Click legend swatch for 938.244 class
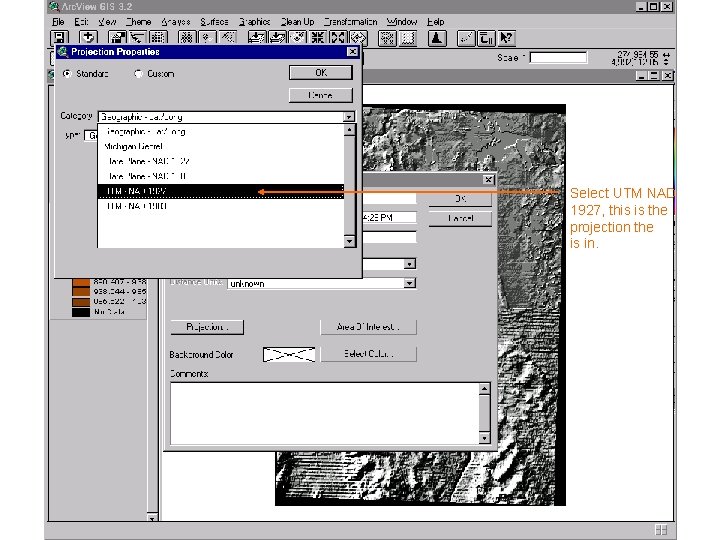This screenshot has width=720, height=540. [x=81, y=292]
